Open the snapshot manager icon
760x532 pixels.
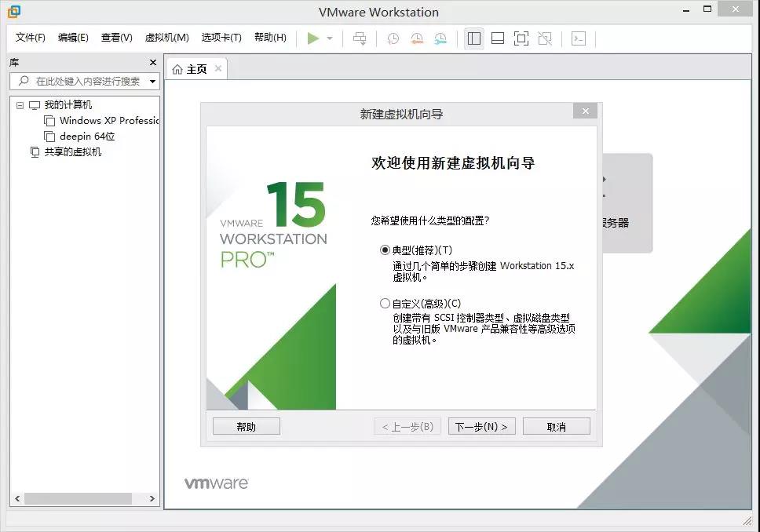coord(440,38)
